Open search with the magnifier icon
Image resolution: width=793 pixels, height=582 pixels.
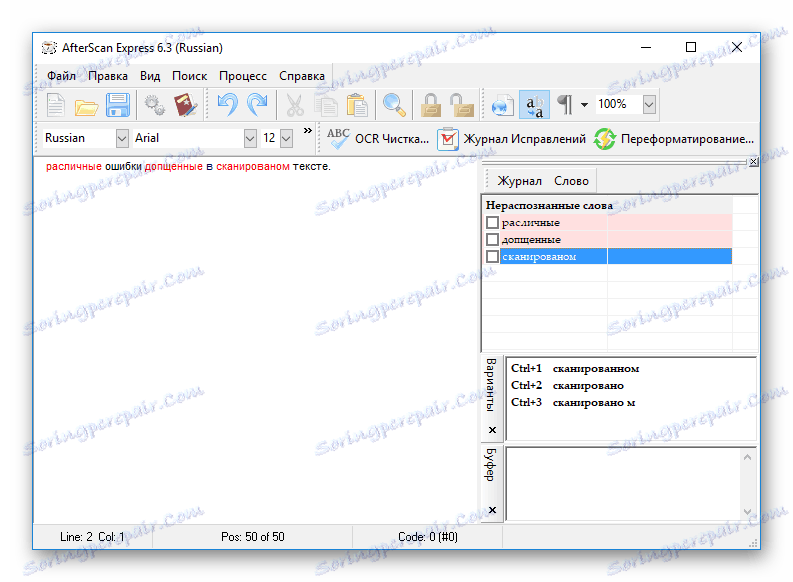[394, 105]
